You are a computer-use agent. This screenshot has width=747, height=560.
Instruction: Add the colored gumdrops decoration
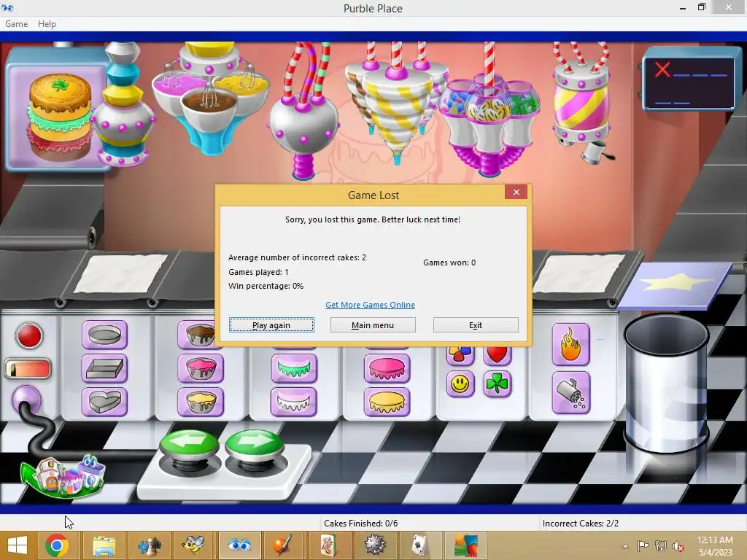(x=460, y=356)
